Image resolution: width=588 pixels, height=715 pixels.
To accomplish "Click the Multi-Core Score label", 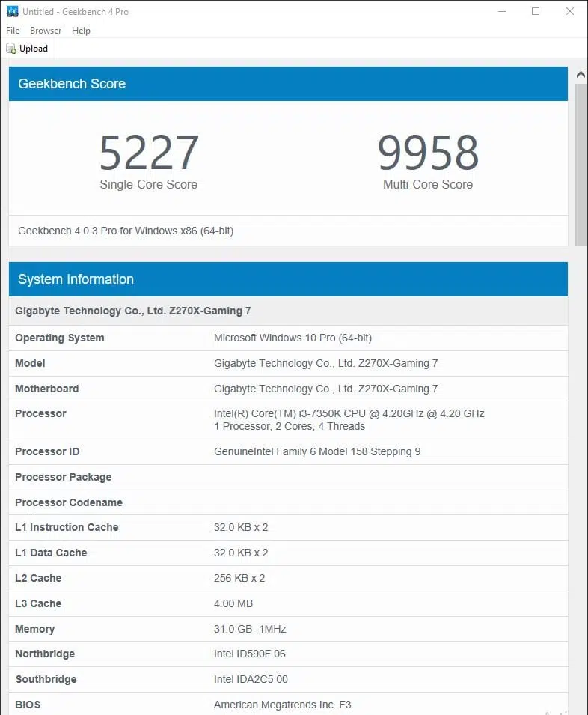I will (428, 184).
